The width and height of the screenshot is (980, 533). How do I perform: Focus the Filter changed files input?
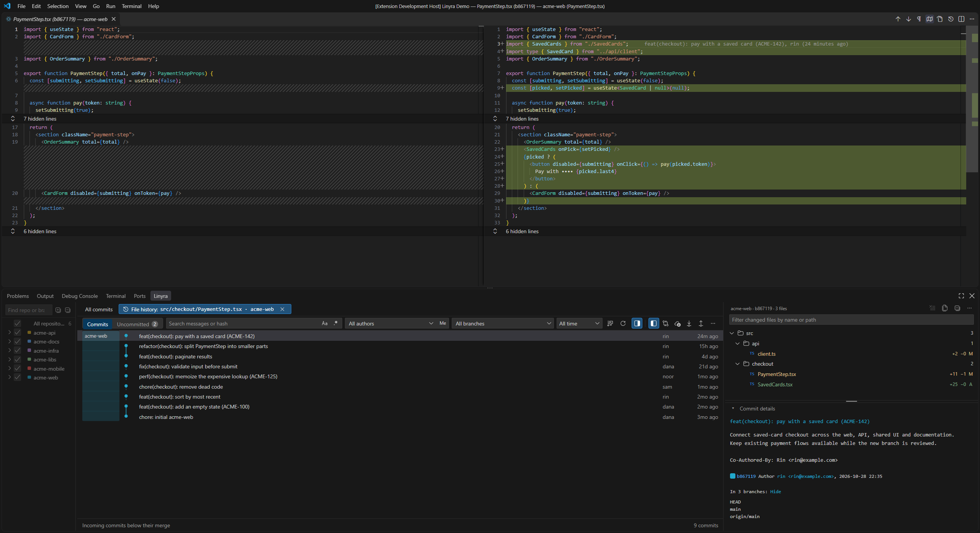[x=851, y=320]
